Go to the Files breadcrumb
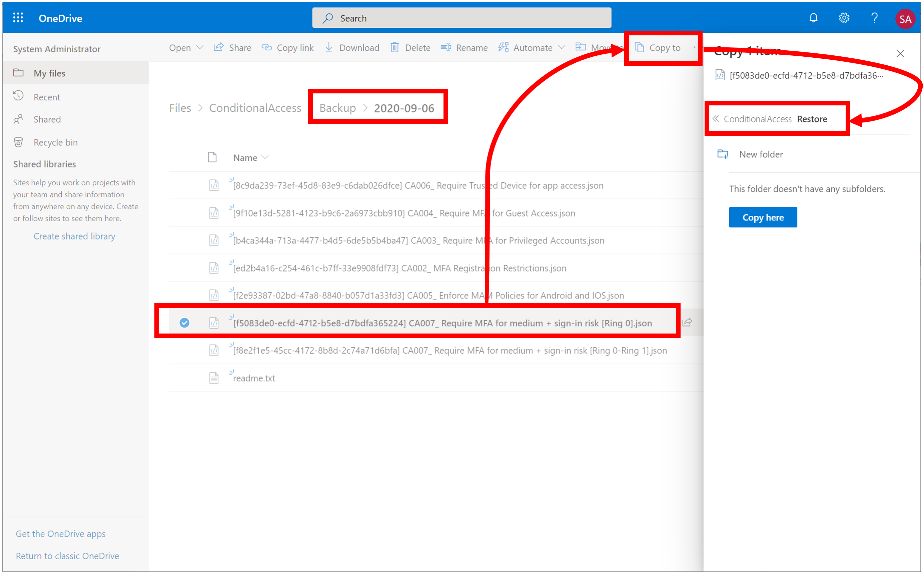This screenshot has height=574, width=924. [180, 108]
